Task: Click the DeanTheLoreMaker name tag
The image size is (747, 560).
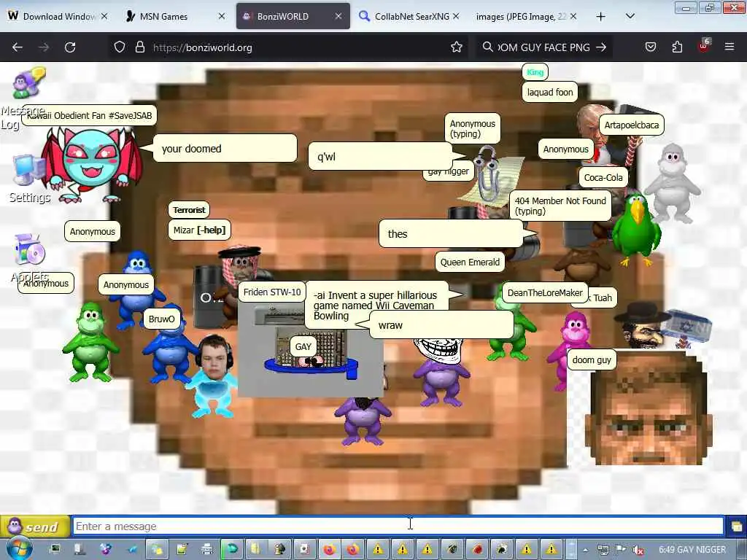Action: click(544, 293)
